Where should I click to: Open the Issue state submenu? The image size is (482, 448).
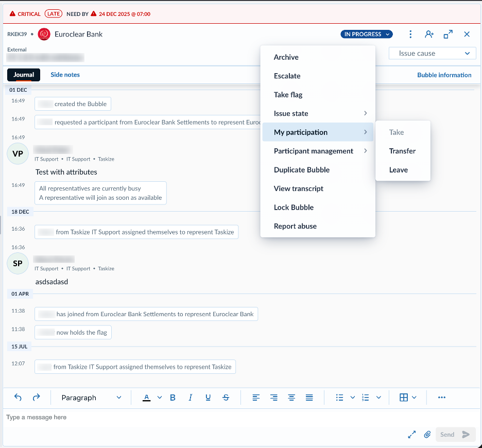[318, 113]
